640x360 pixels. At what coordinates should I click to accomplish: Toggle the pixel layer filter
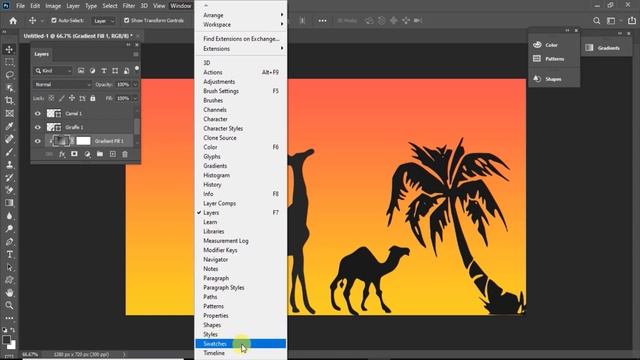tap(81, 71)
